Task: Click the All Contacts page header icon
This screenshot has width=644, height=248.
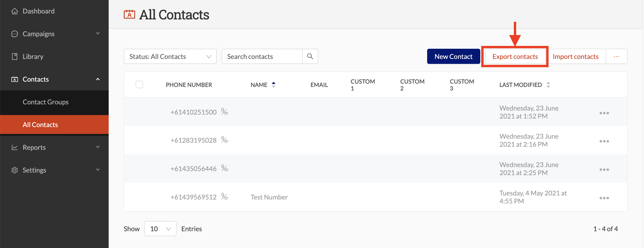Action: click(x=129, y=14)
